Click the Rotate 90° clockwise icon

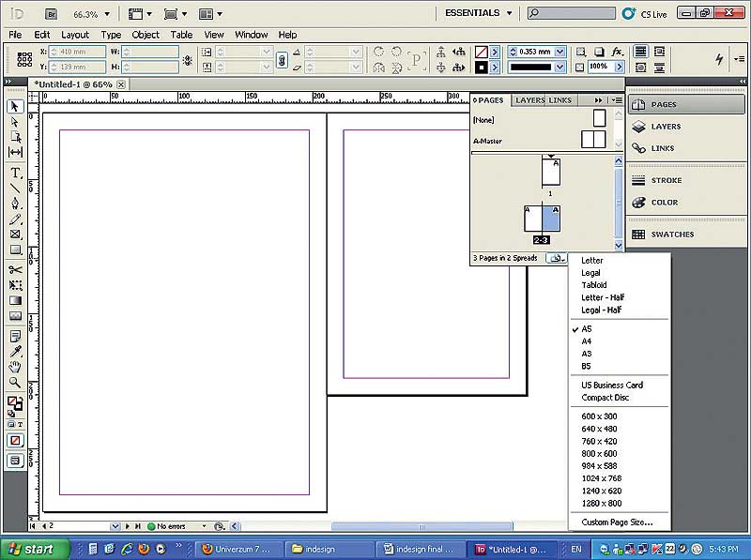(x=378, y=52)
